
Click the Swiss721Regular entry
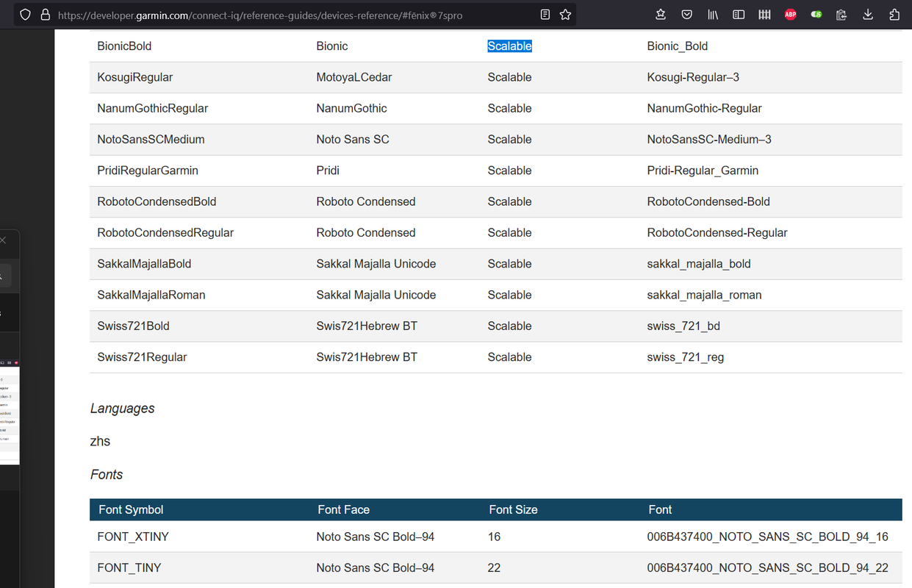142,357
